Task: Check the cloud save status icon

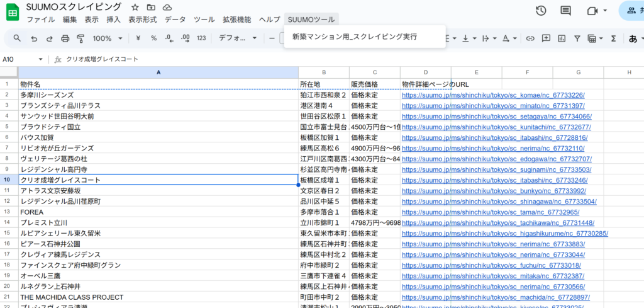Action: tap(167, 8)
